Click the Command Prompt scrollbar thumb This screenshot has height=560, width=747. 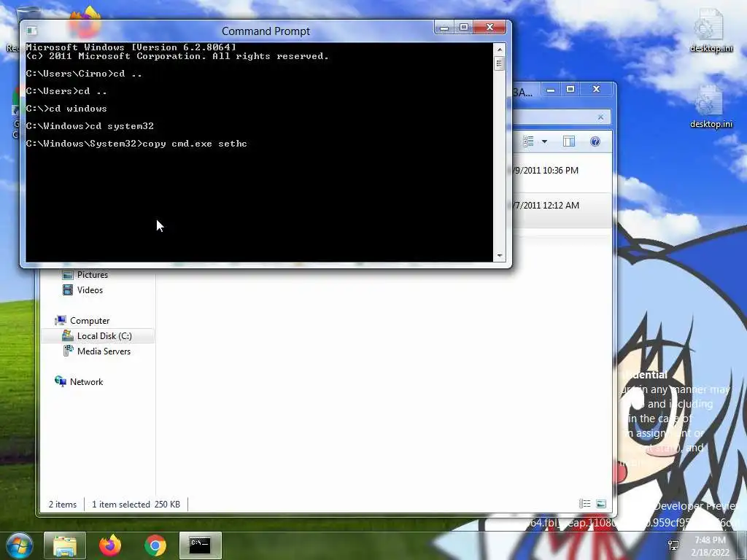[x=499, y=63]
